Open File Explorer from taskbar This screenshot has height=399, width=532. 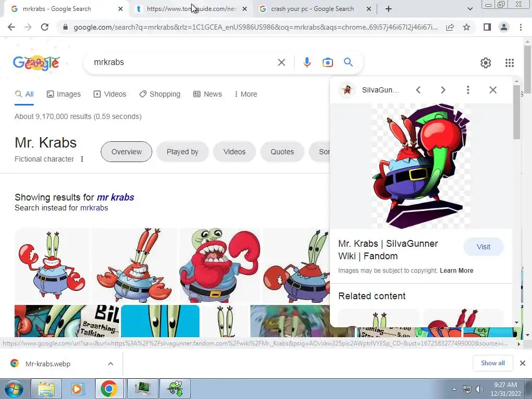pos(46,389)
